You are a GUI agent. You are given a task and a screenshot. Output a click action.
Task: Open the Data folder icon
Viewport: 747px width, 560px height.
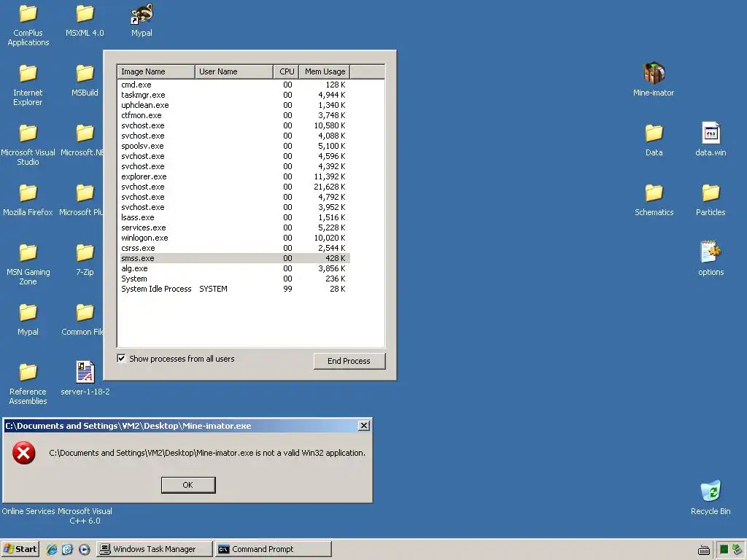click(x=654, y=133)
